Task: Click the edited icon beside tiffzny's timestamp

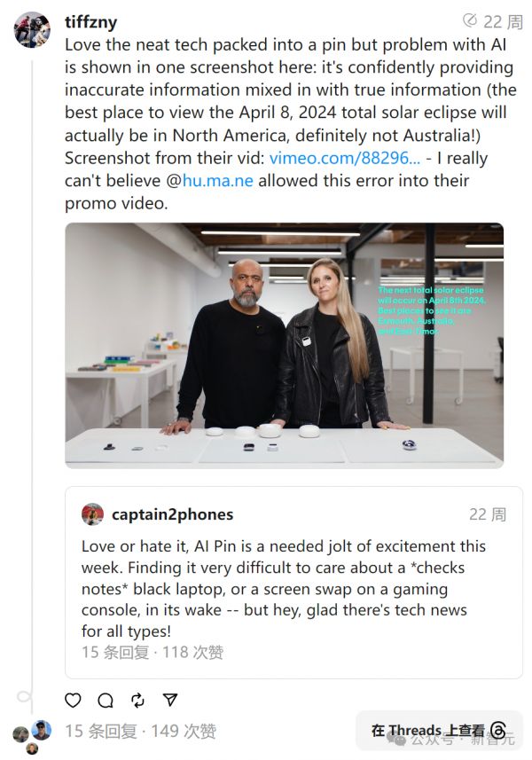Action: 470,21
